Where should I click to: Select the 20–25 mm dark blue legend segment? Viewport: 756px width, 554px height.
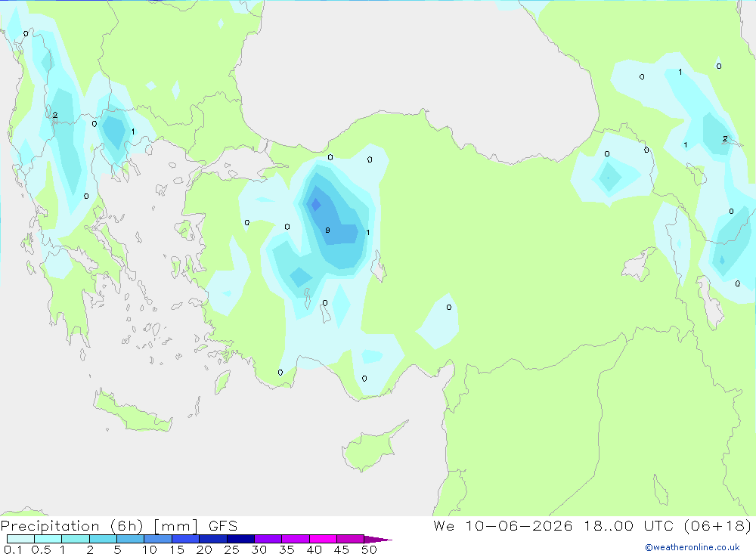coord(212,539)
